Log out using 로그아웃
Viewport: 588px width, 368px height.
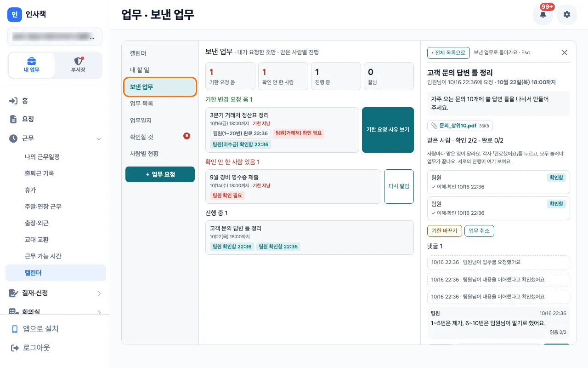click(55, 348)
